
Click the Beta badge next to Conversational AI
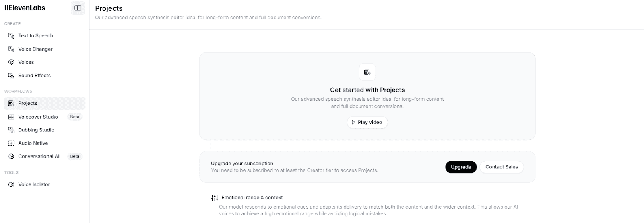click(x=75, y=157)
